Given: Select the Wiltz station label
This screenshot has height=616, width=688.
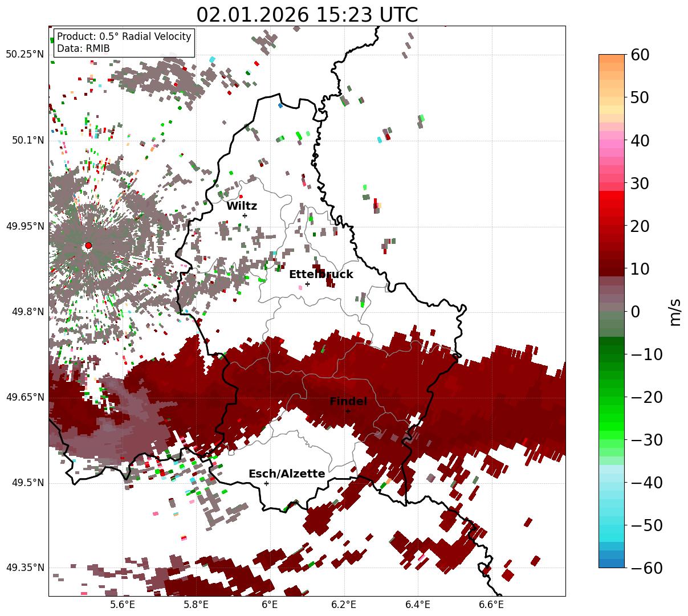Looking at the screenshot, I should [x=242, y=206].
